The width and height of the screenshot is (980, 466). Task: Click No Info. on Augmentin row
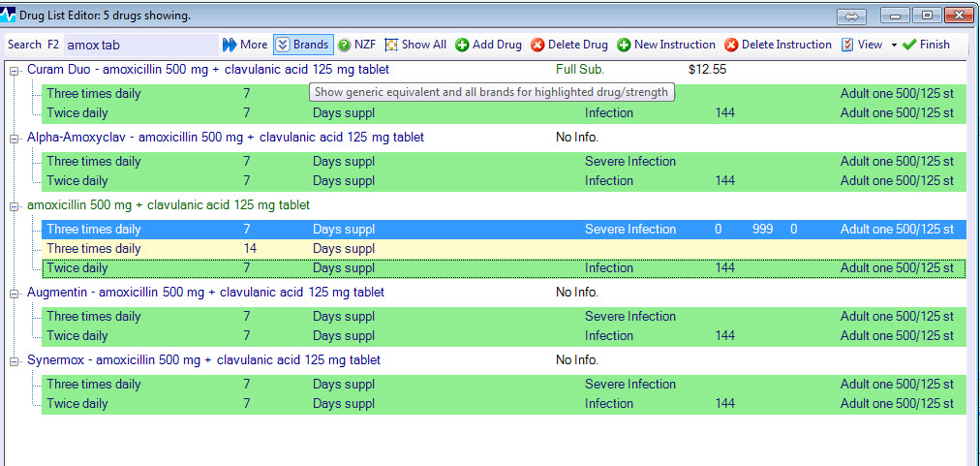577,293
